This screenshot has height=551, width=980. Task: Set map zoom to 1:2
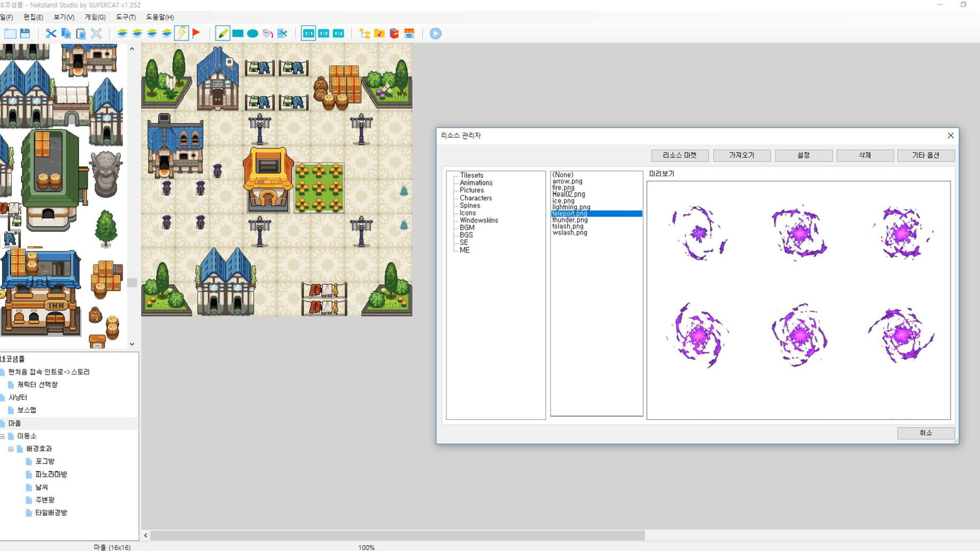click(324, 34)
